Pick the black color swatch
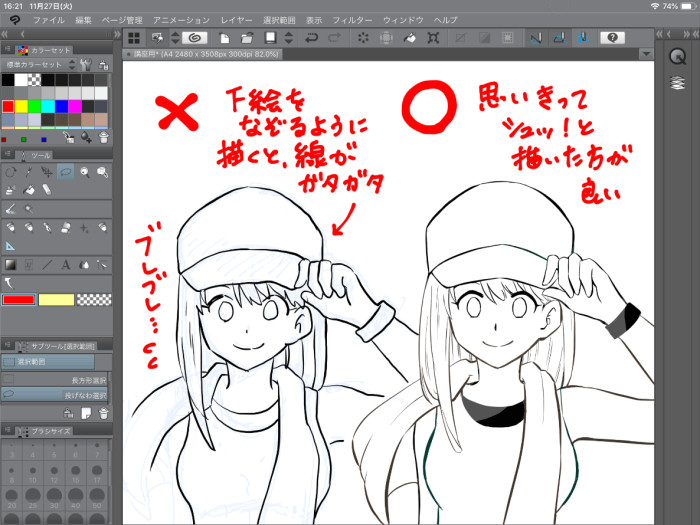 (8, 80)
